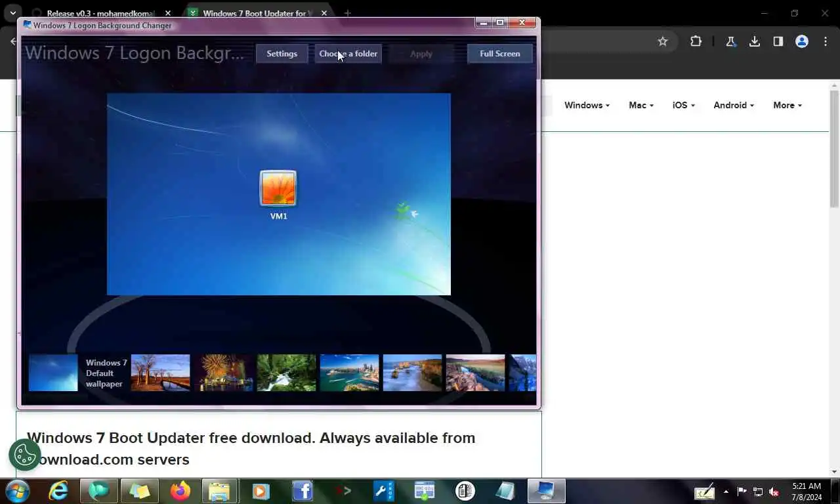The width and height of the screenshot is (840, 504).
Task: Click the tablet input pen tray icon
Action: [x=704, y=491]
